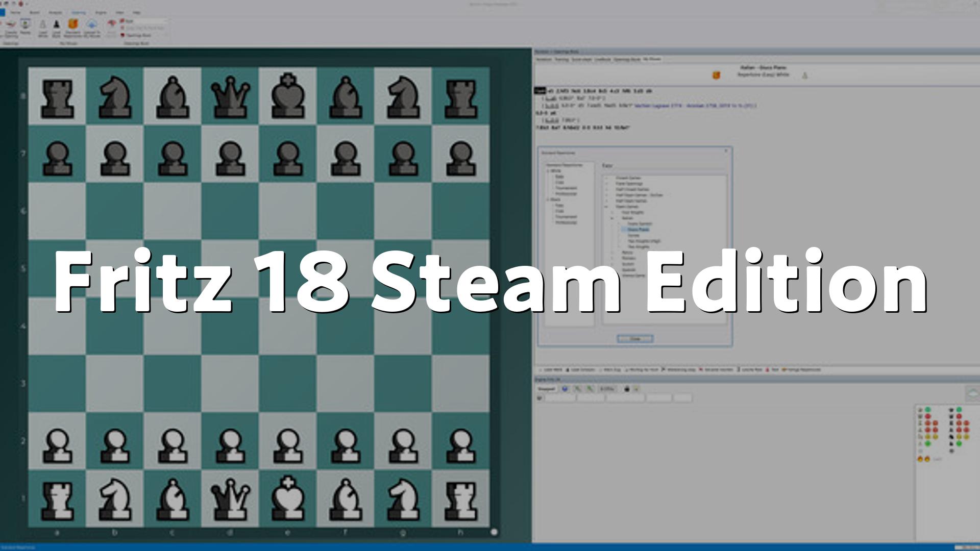980x551 pixels.
Task: Switch to the Notation panel tab
Action: pos(544,59)
